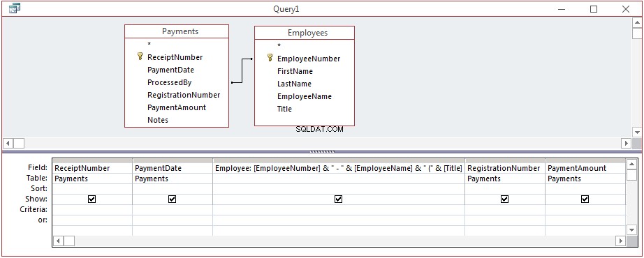The image size is (644, 258).
Task: Select EmployeeName in Employees table list
Action: 305,96
